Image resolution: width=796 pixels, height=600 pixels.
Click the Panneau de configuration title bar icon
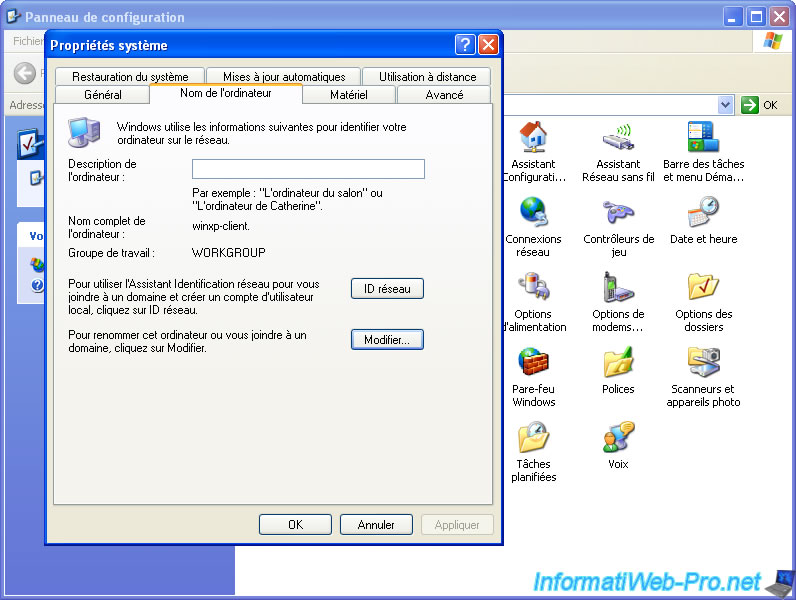[13, 17]
